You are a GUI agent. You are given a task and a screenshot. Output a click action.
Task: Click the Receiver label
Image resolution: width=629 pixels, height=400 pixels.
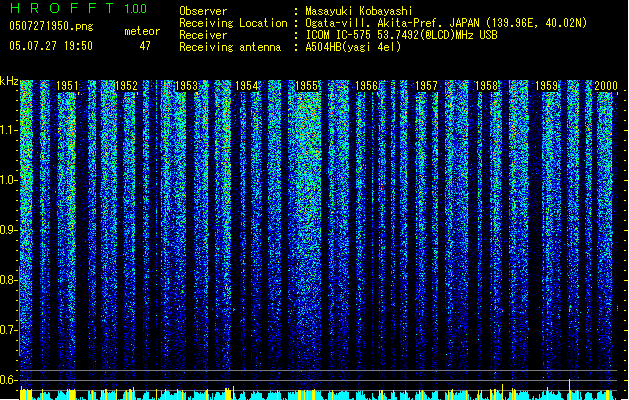[x=203, y=35]
